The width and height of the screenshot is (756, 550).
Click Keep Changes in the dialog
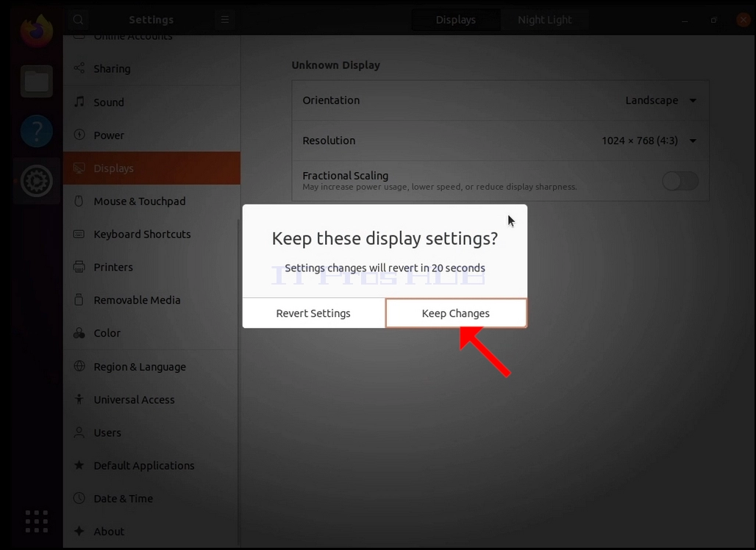coord(456,312)
